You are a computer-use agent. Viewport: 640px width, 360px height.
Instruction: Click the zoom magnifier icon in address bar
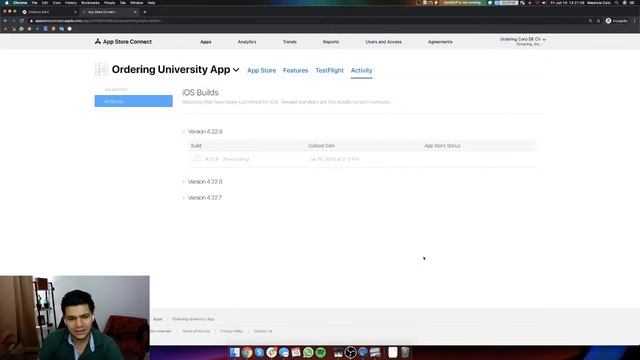tap(590, 20)
